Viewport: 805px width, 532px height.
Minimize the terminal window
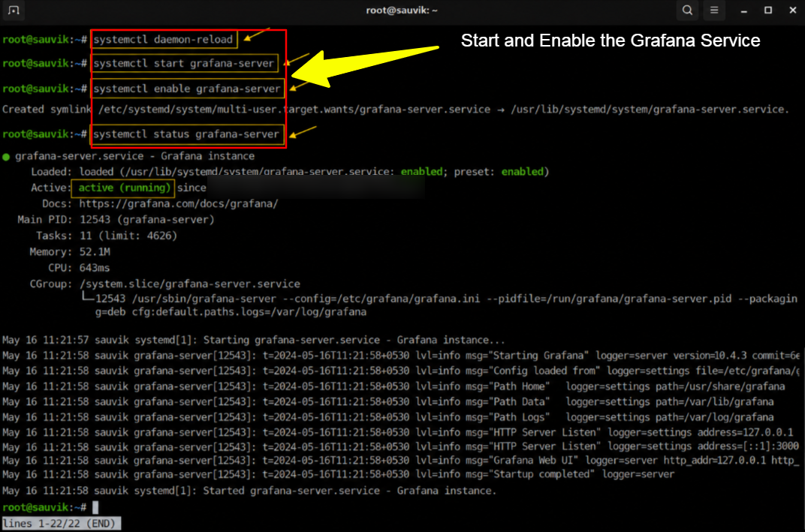pos(743,11)
